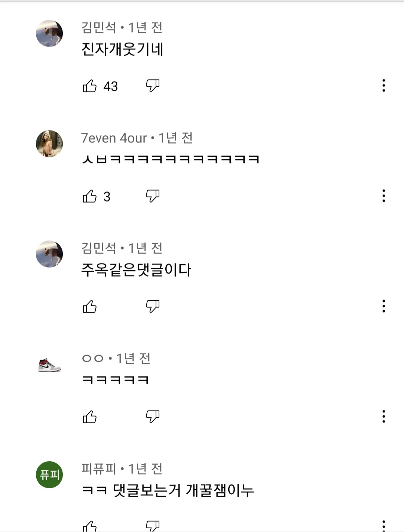Dislike 7even 4our's comment
Image resolution: width=404 pixels, height=532 pixels.
(152, 196)
